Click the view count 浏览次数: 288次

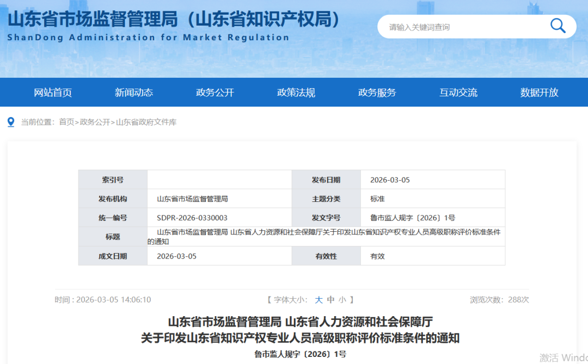tap(499, 299)
